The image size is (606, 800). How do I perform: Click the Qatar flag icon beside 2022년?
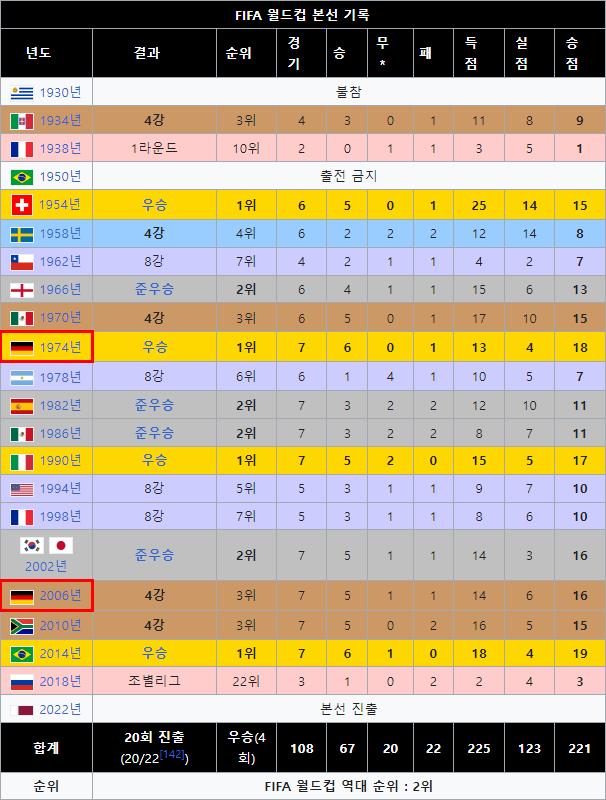[x=22, y=710]
